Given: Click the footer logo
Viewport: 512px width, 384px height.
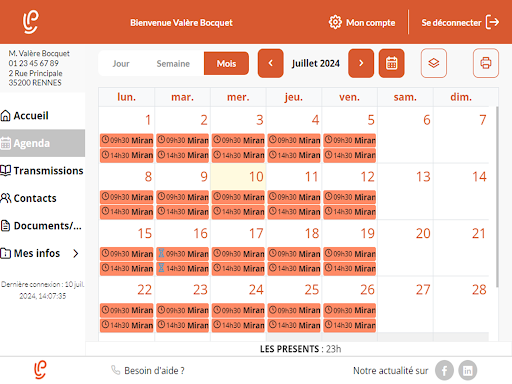Looking at the screenshot, I should 40,370.
